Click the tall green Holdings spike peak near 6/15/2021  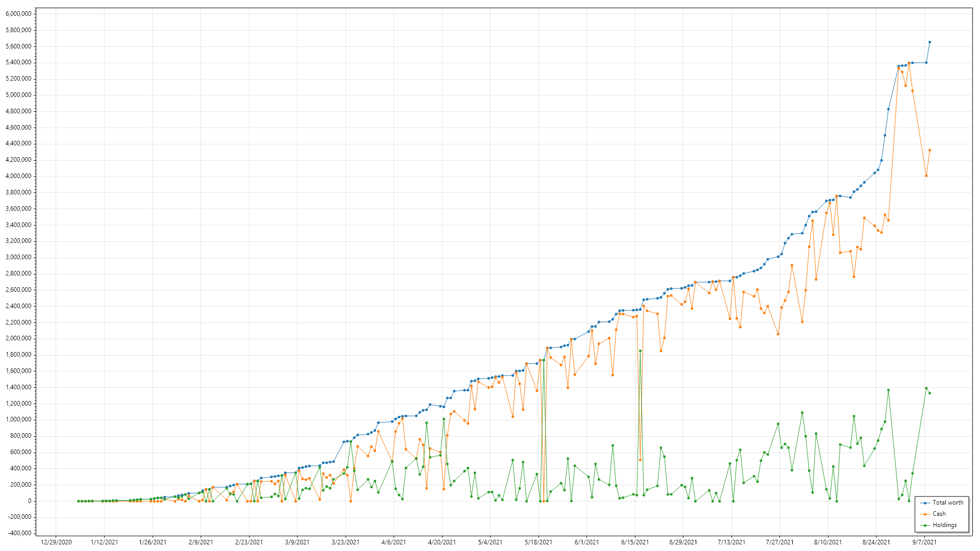click(640, 351)
